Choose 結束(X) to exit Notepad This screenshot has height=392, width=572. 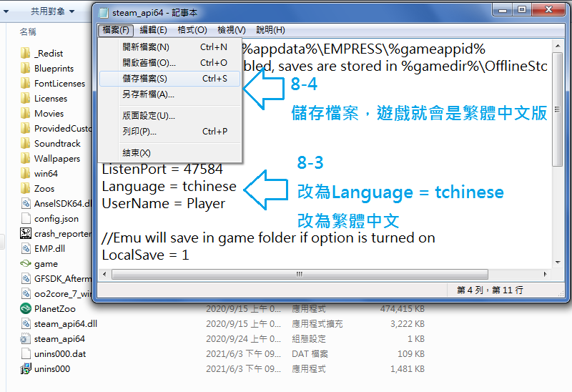pyautogui.click(x=169, y=153)
